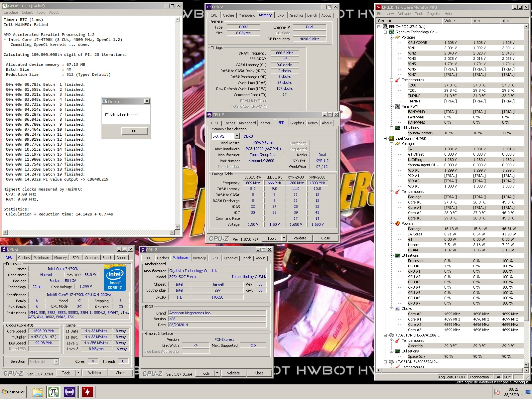
Task: Open the Calculate menu in GPUPI
Action: (x=11, y=12)
